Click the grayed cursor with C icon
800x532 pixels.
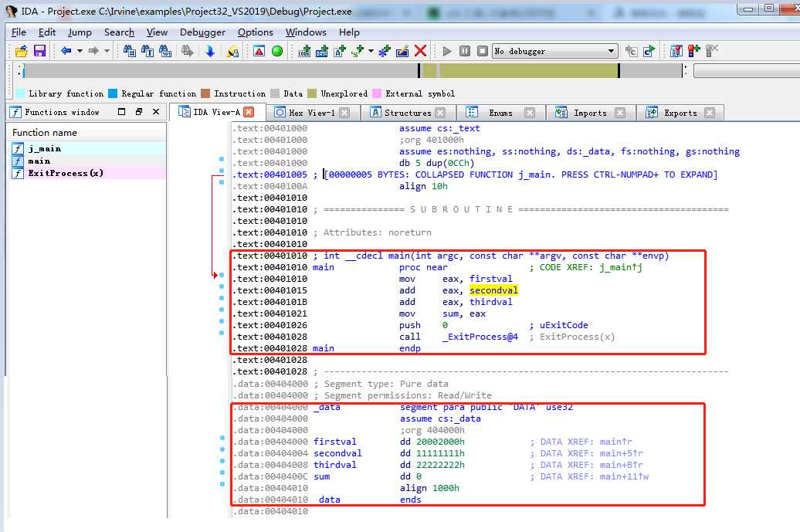pos(631,51)
